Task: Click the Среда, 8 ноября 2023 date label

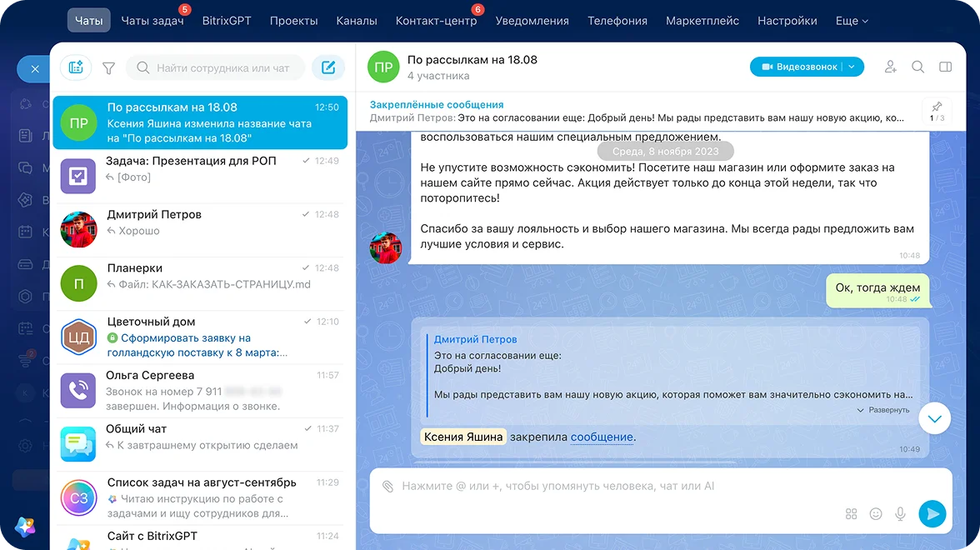Action: coord(665,152)
